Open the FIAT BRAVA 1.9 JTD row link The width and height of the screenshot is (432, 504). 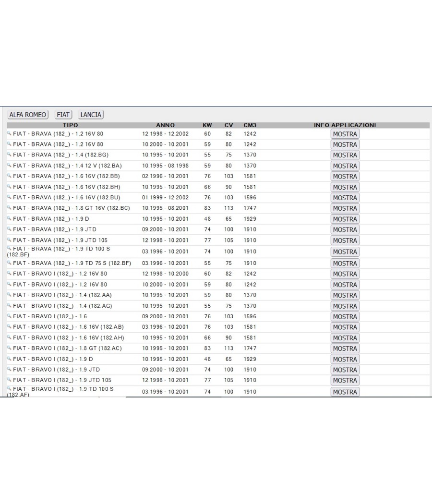coord(55,229)
